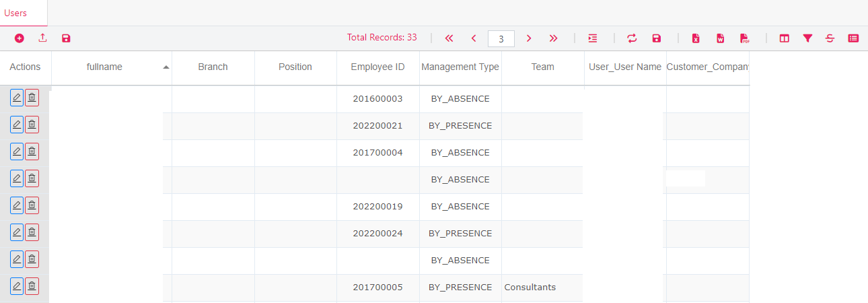The image size is (868, 303).
Task: Click the upload icon in left toolbar
Action: (42, 38)
